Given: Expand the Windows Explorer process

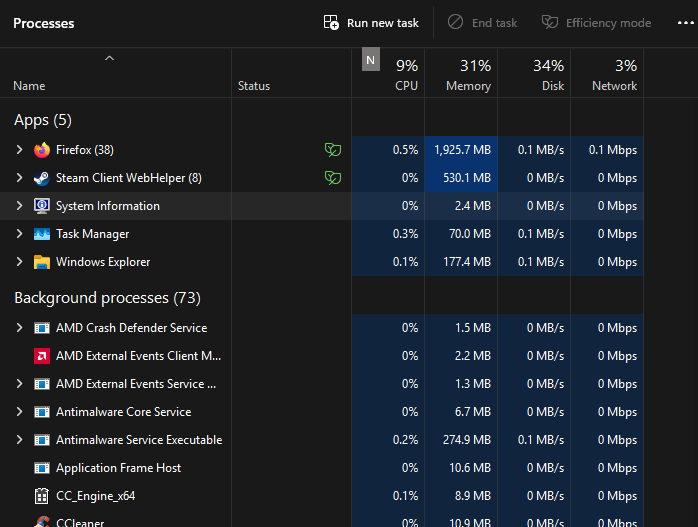Looking at the screenshot, I should click(19, 262).
